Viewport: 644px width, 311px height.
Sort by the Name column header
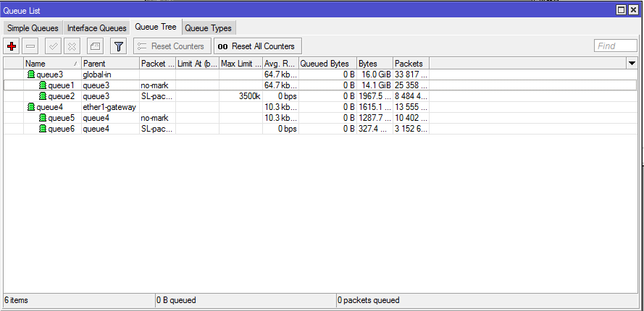coord(52,64)
